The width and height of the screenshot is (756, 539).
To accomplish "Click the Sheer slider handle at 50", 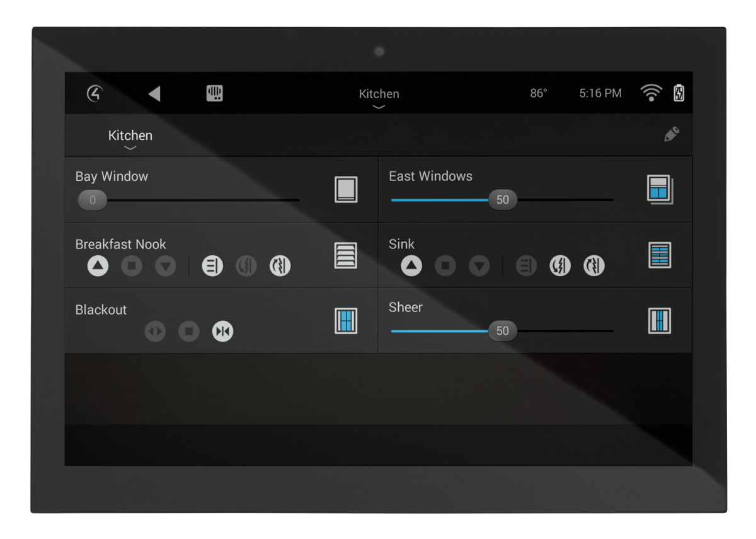I will click(x=502, y=331).
